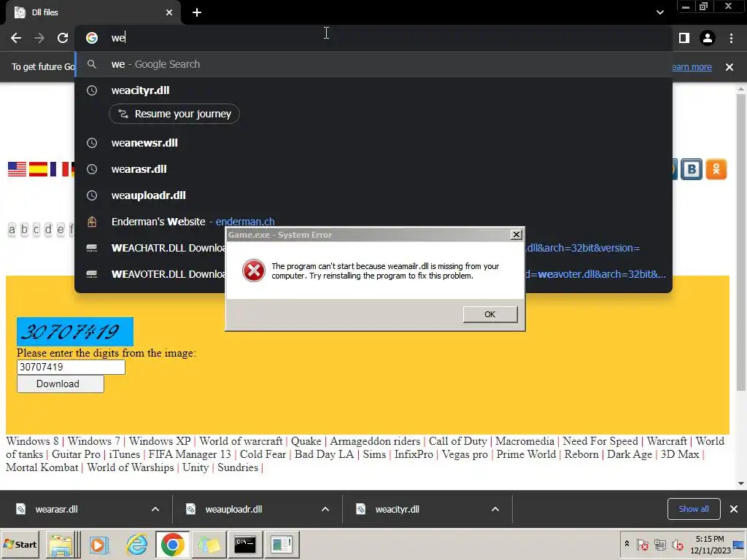Click OK in the System Error dialog

[x=489, y=314]
